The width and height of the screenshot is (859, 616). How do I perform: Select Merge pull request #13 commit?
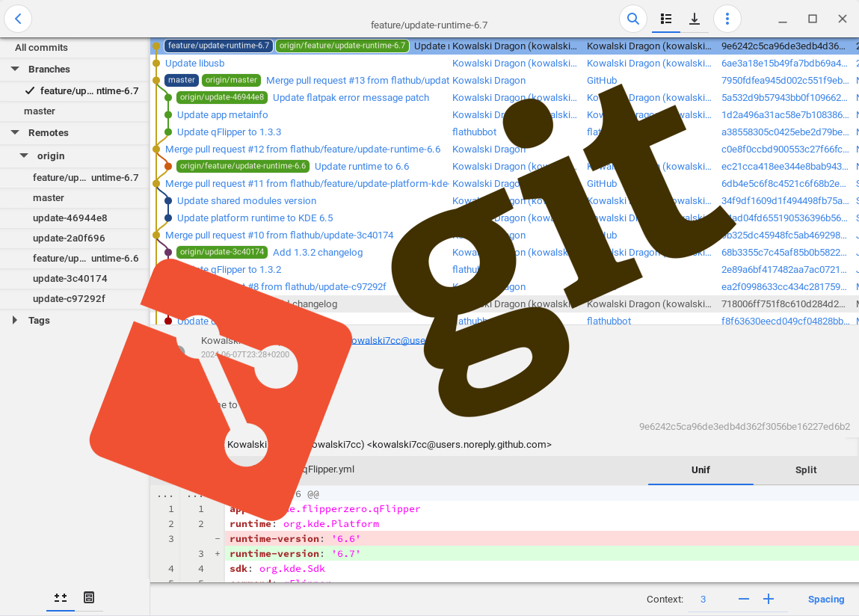coord(358,81)
